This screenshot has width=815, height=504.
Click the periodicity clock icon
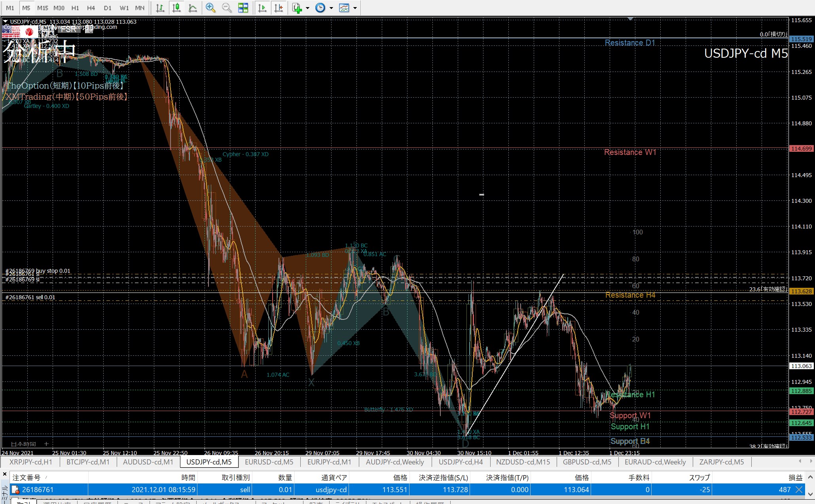point(320,8)
